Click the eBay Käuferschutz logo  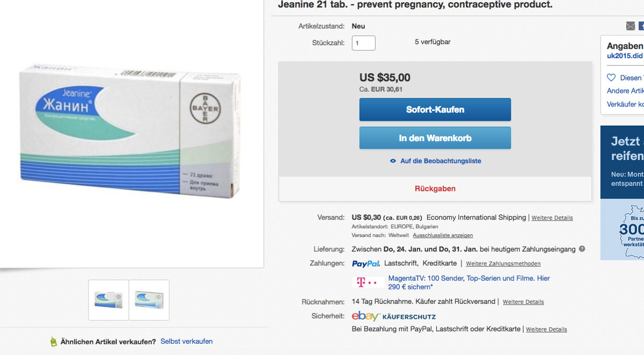tap(393, 316)
